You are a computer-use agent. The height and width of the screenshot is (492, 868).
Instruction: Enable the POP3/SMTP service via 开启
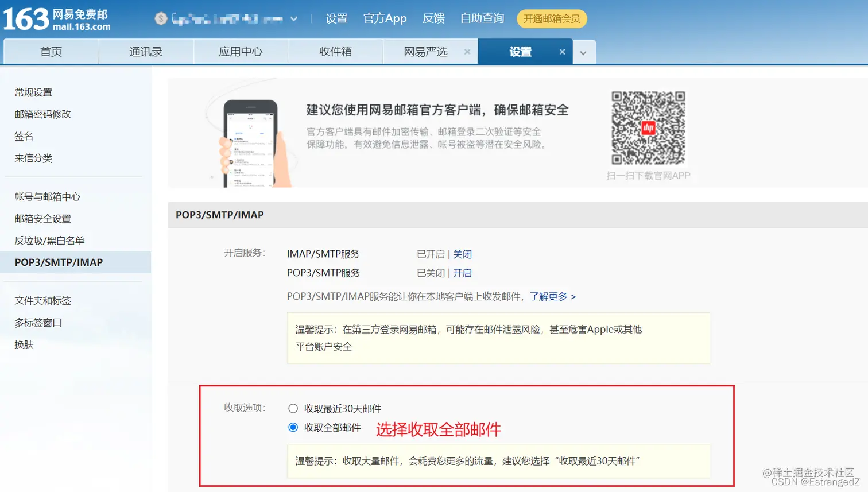point(463,273)
